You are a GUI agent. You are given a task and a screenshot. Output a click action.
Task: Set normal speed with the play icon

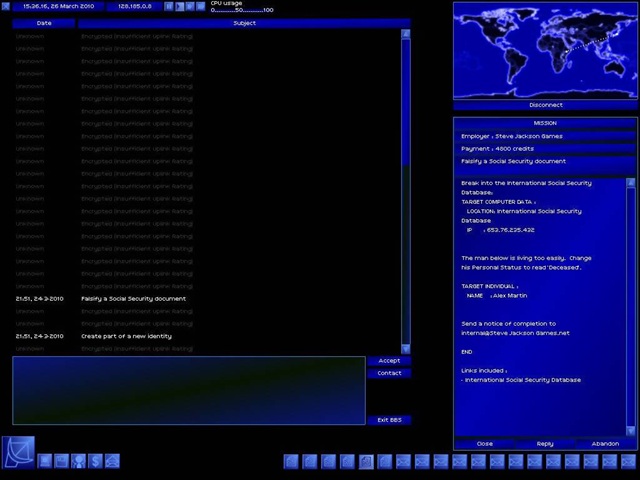pos(179,6)
